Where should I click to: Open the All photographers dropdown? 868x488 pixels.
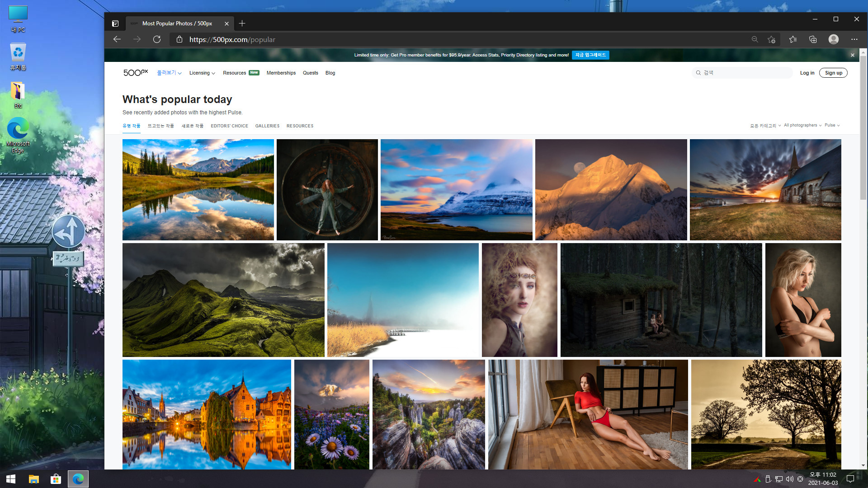pos(802,125)
